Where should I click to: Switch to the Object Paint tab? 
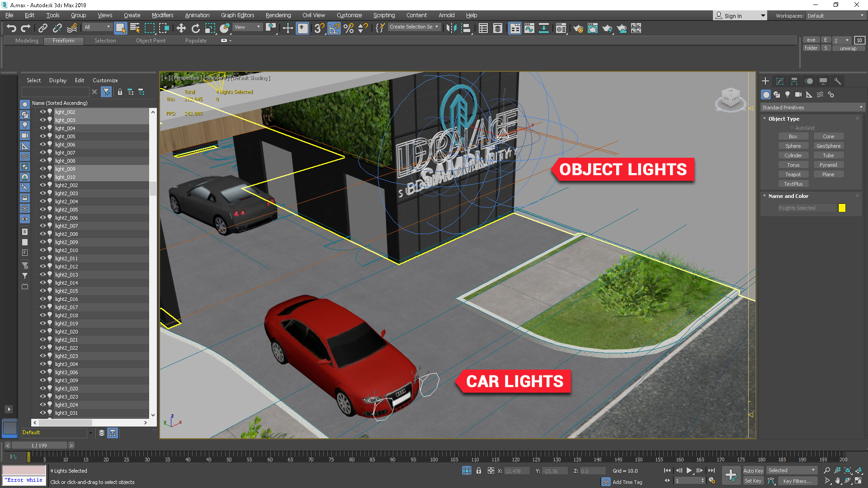pyautogui.click(x=151, y=41)
